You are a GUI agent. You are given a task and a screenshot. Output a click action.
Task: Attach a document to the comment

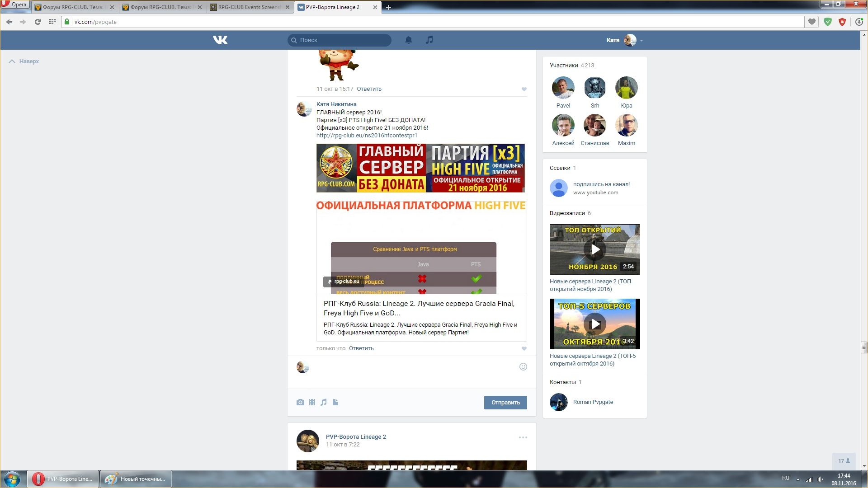point(335,402)
